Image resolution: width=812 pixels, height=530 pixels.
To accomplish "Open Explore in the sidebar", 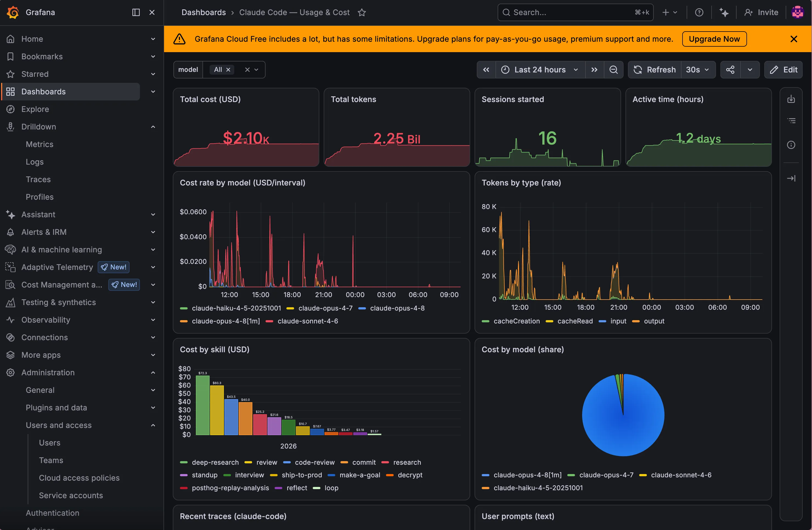I will click(x=35, y=109).
